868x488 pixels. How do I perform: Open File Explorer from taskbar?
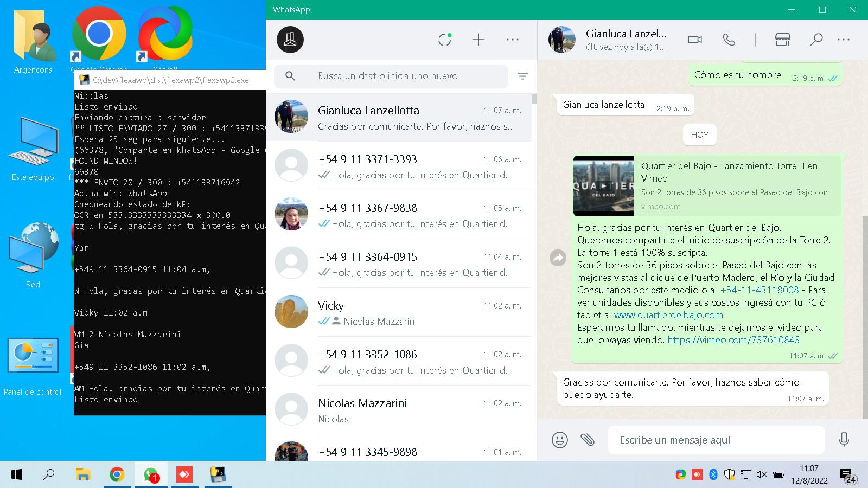pyautogui.click(x=83, y=475)
